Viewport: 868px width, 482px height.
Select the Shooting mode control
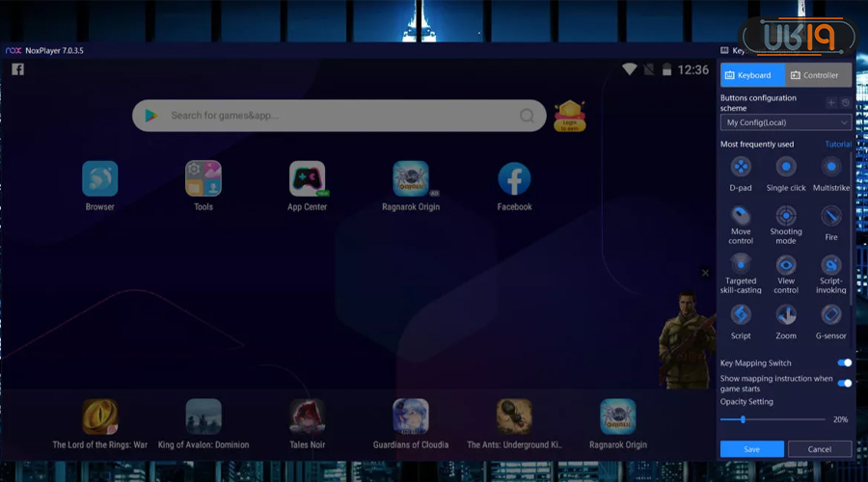tap(785, 216)
